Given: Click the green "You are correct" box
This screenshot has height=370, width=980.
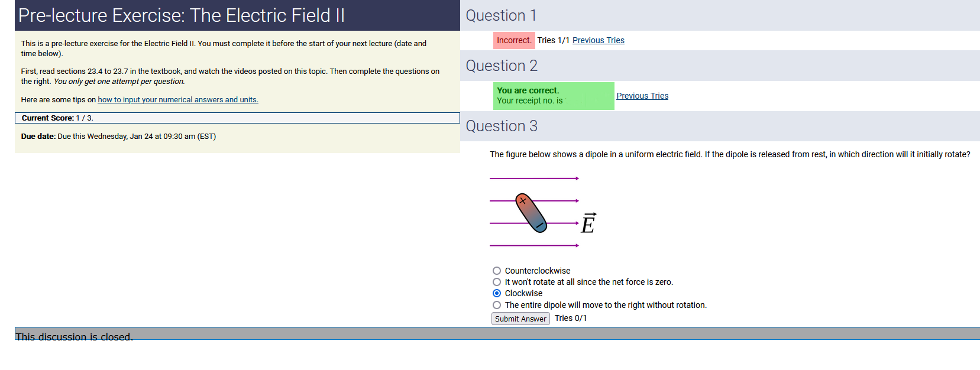Looking at the screenshot, I should [554, 96].
